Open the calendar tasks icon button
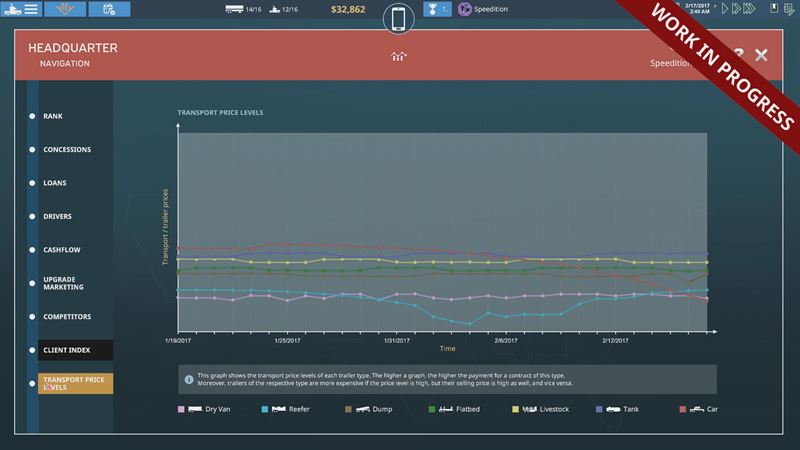The width and height of the screenshot is (800, 450). pyautogui.click(x=109, y=10)
